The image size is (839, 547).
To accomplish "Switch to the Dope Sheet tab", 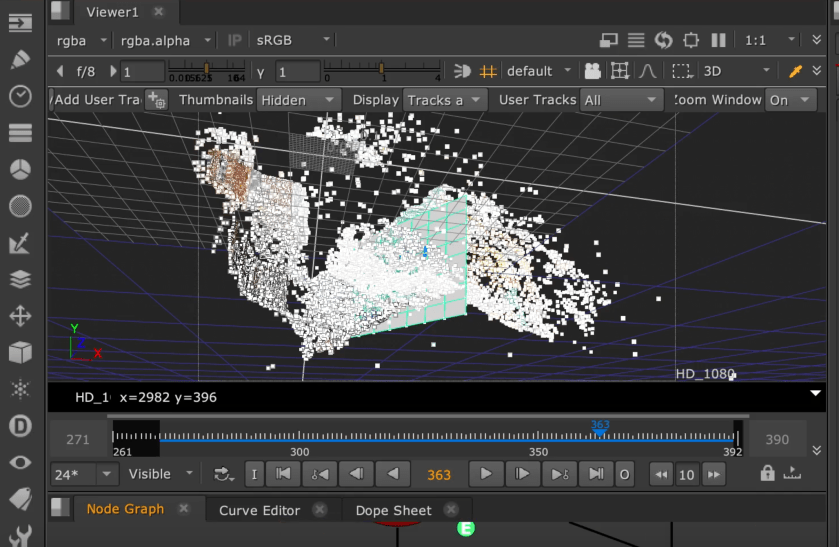I will point(393,510).
